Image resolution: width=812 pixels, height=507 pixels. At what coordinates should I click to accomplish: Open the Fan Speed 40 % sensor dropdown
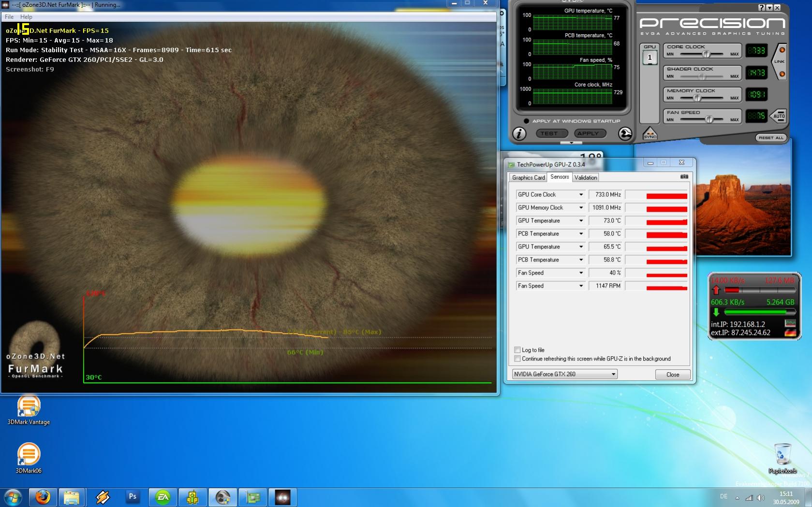581,273
